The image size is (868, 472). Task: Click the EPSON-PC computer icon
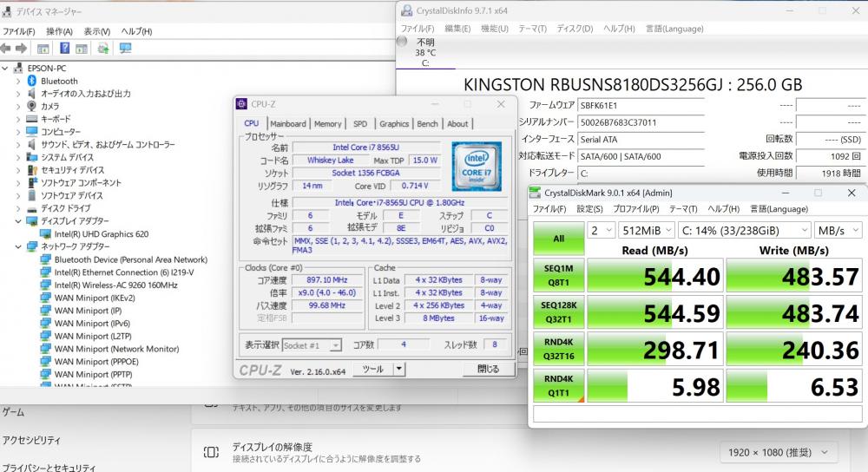tap(18, 68)
